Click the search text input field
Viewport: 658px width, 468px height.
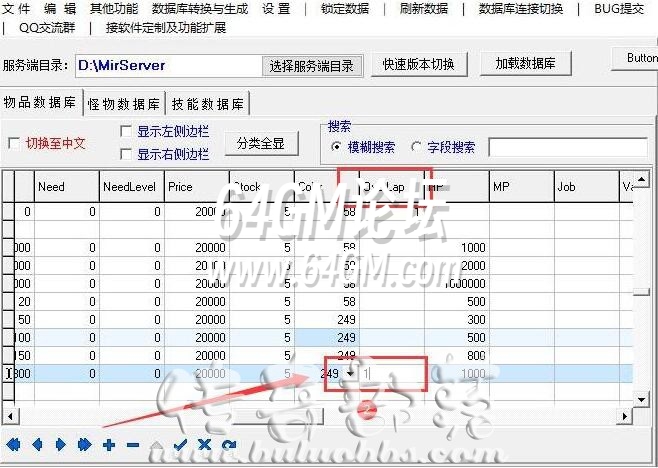[x=568, y=148]
